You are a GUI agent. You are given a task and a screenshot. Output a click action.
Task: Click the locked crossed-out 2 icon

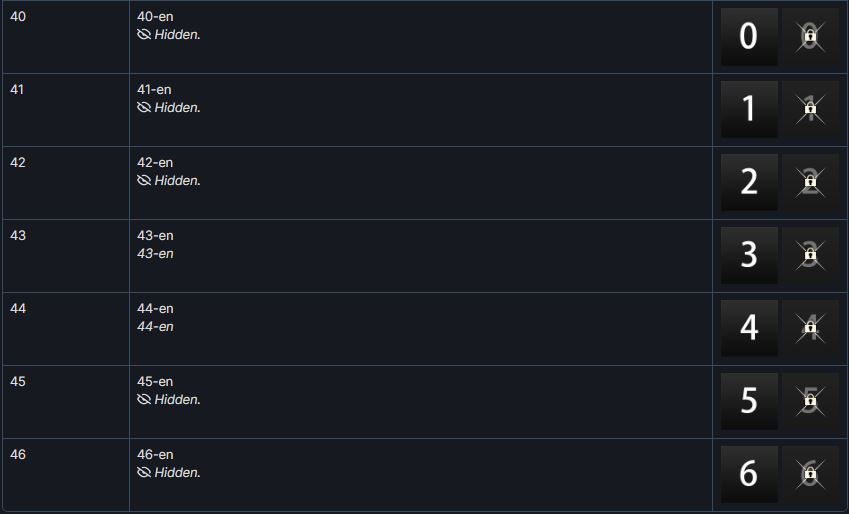pos(810,183)
